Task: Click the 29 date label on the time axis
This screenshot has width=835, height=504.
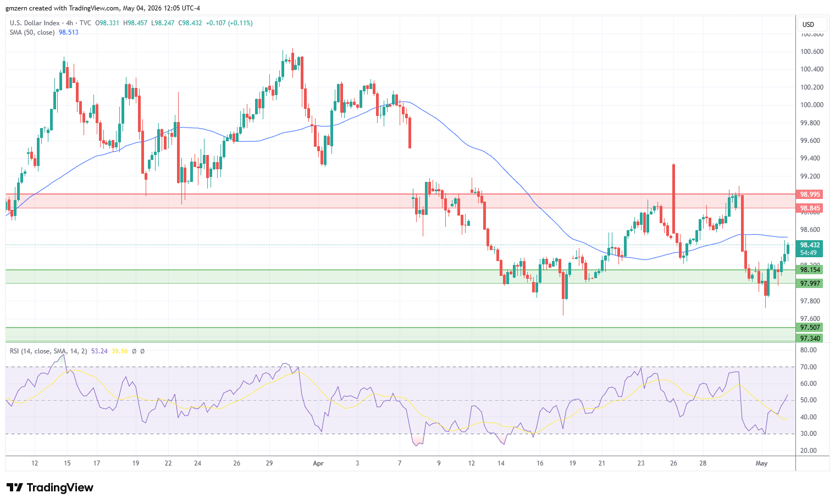Action: pos(269,463)
